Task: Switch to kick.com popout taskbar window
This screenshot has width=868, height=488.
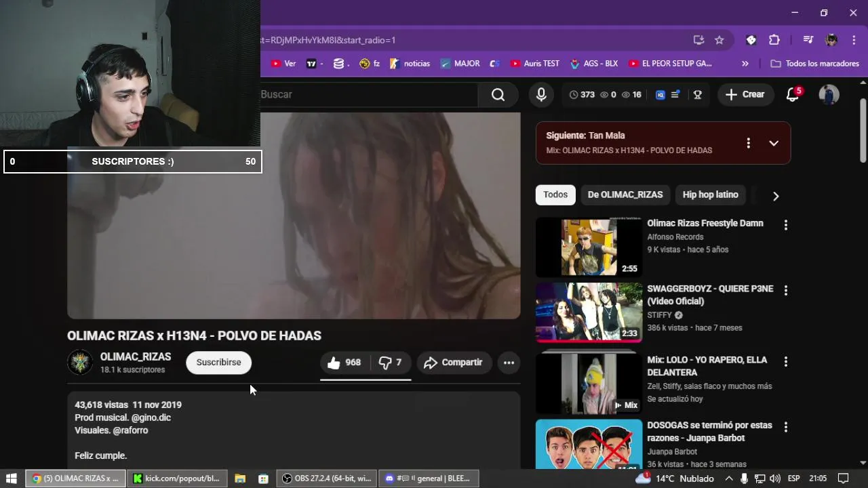Action: coord(177,479)
